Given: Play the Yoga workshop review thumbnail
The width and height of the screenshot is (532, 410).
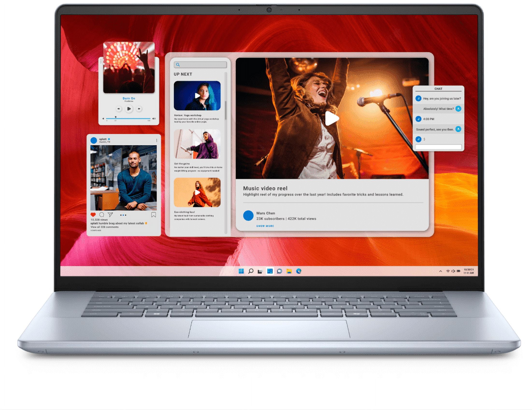Looking at the screenshot, I should coord(197,95).
